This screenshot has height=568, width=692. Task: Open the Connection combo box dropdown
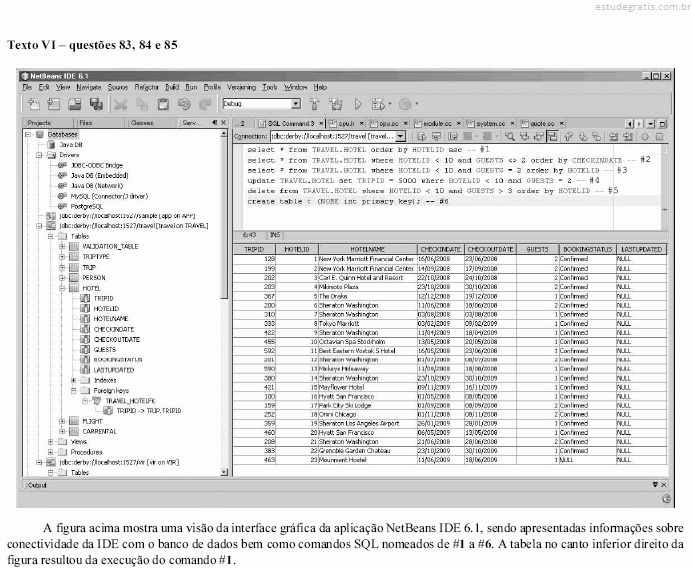coord(400,137)
